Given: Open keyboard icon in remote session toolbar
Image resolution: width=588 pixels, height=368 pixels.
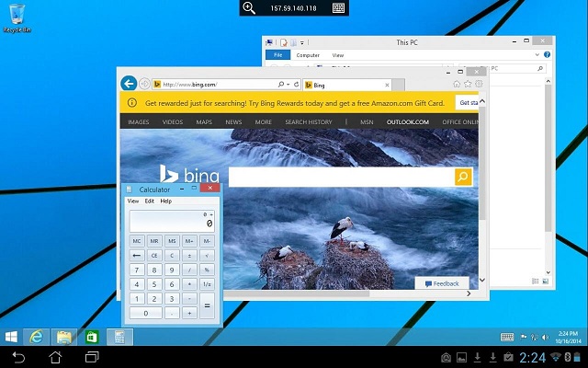Looking at the screenshot, I should point(338,8).
